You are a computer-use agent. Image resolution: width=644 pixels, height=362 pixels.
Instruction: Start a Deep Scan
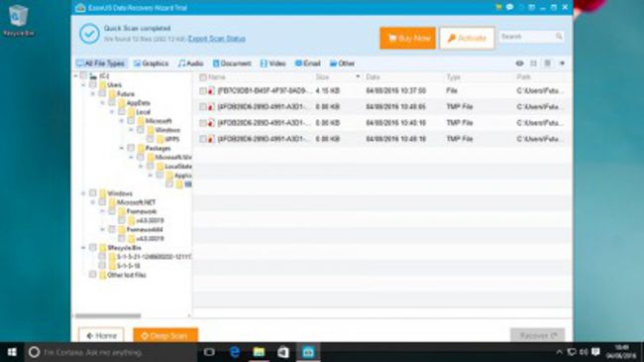(165, 335)
